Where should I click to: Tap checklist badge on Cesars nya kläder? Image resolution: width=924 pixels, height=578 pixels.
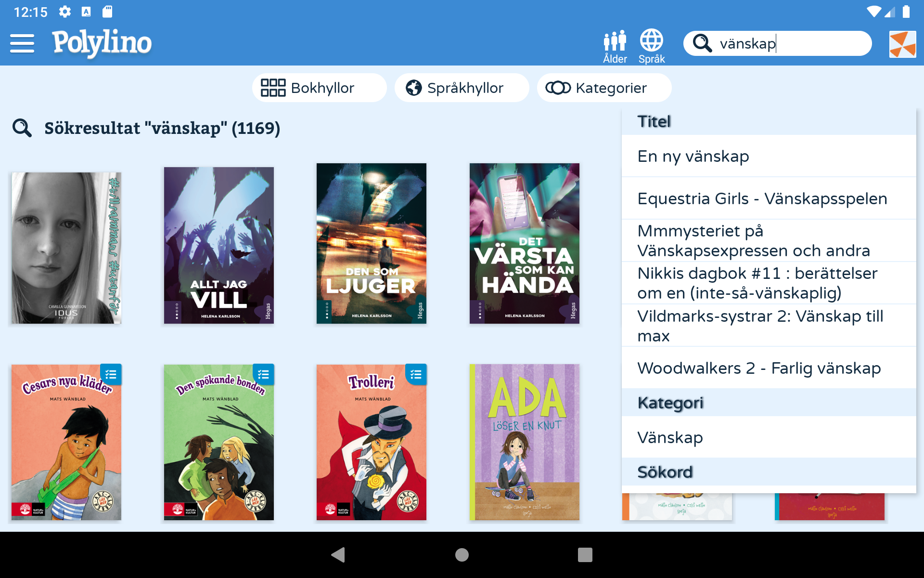(111, 375)
